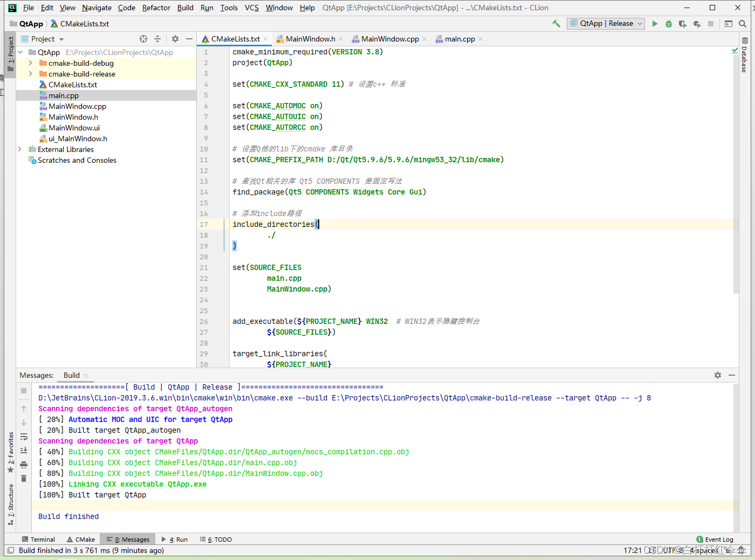Image resolution: width=755 pixels, height=560 pixels.
Task: Click the Build hammer icon
Action: 556,24
